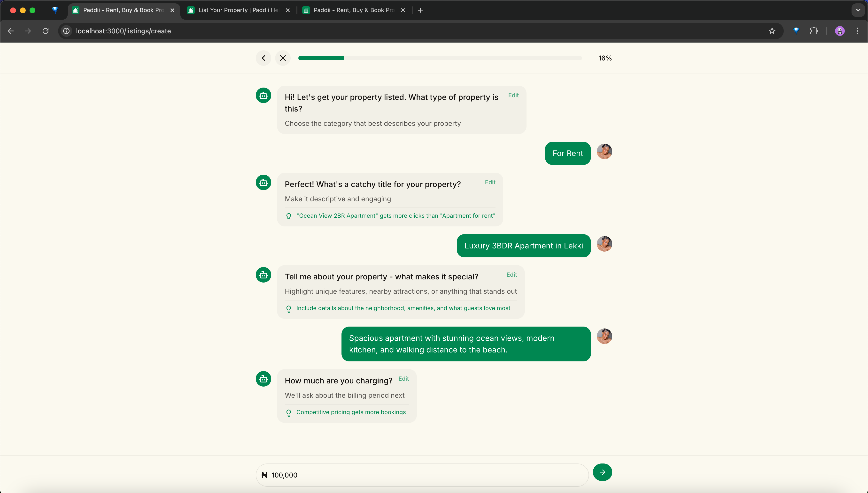The image size is (868, 493).
Task: Click the user avatar next to For Rent
Action: point(604,151)
